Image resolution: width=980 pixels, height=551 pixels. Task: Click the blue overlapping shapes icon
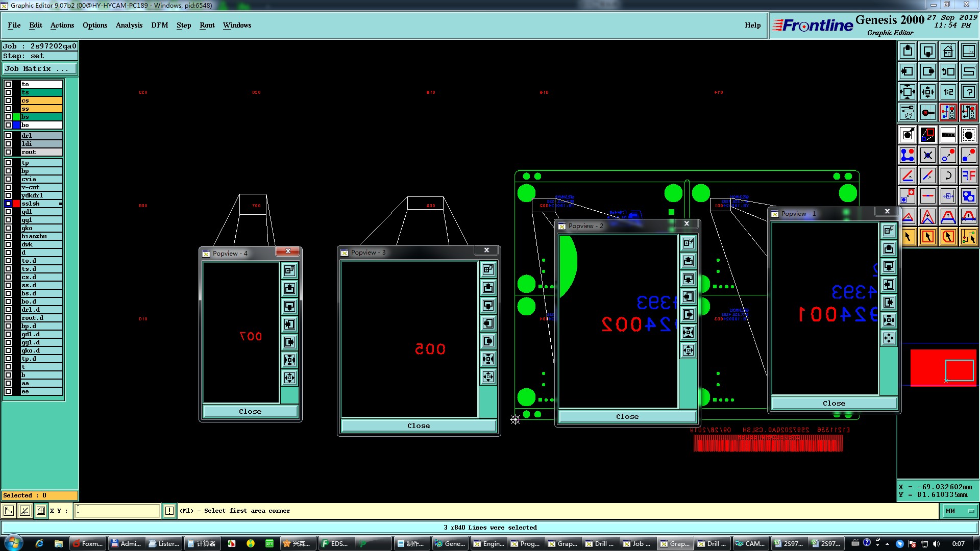point(968,196)
